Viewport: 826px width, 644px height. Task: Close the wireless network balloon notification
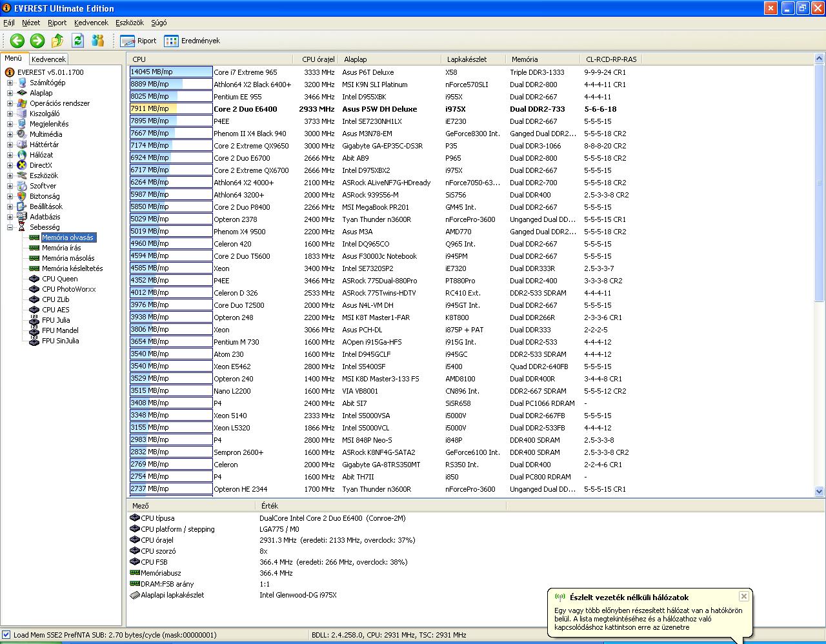744,596
